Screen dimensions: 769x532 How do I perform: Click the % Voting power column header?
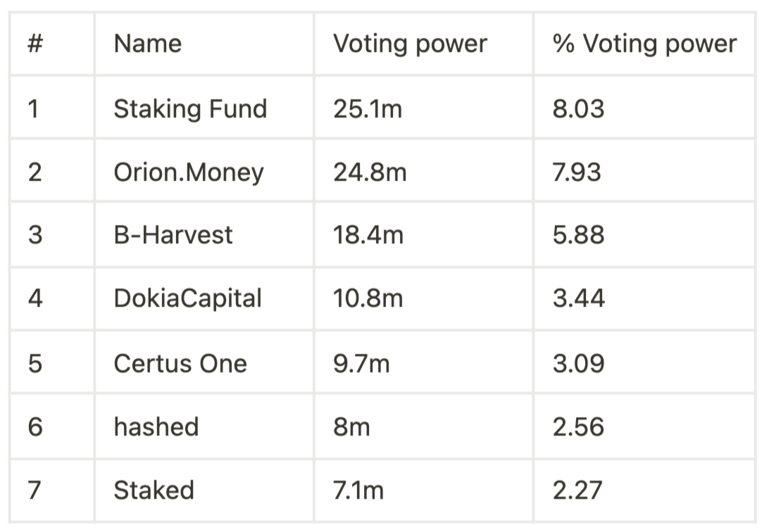[x=644, y=44]
